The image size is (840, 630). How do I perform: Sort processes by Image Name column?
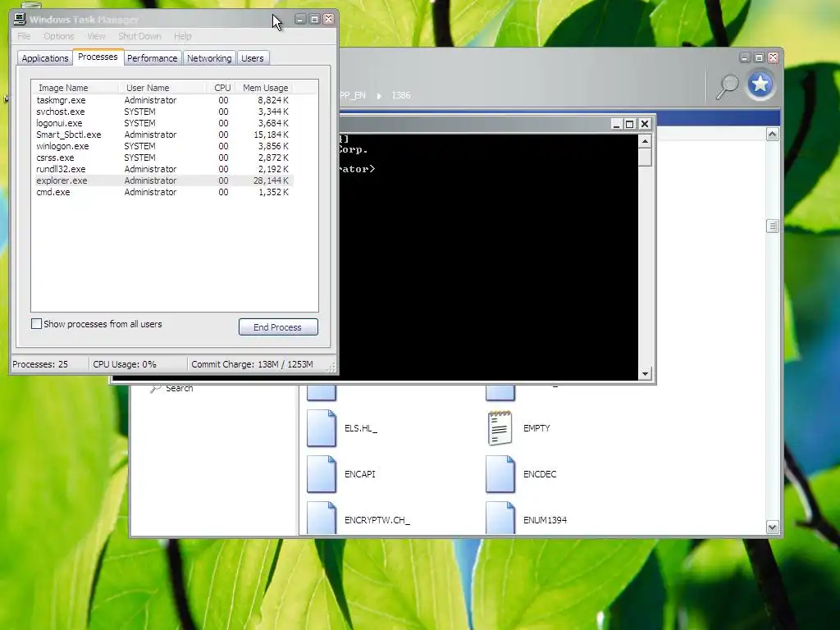[x=75, y=87]
